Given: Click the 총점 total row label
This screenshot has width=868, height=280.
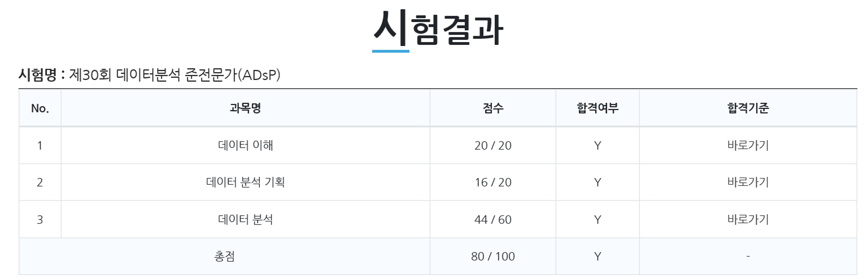Looking at the screenshot, I should [x=224, y=256].
